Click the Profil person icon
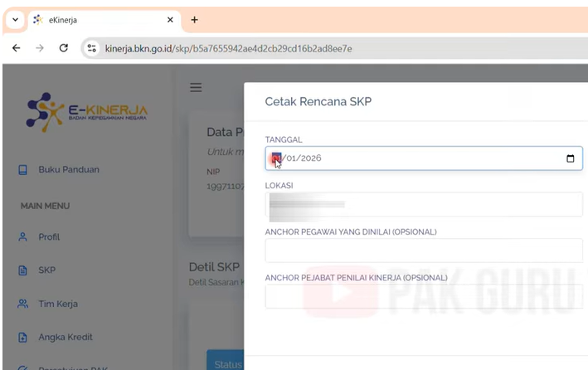This screenshot has height=370, width=588. 23,236
